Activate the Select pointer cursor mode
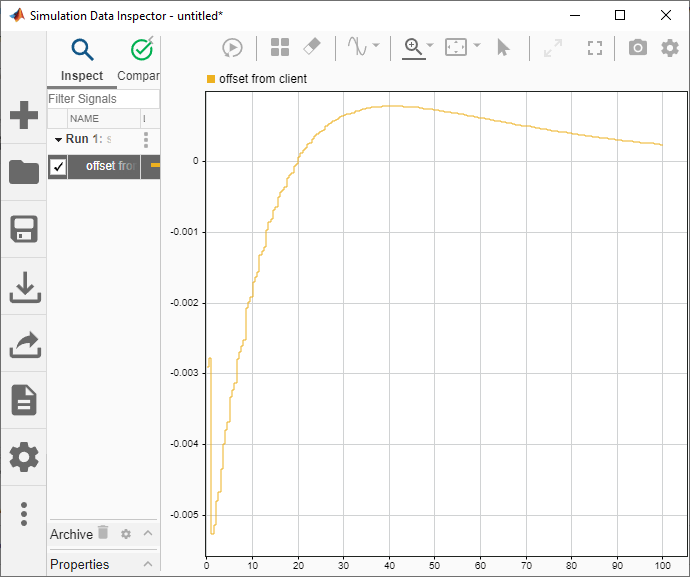 coord(504,47)
